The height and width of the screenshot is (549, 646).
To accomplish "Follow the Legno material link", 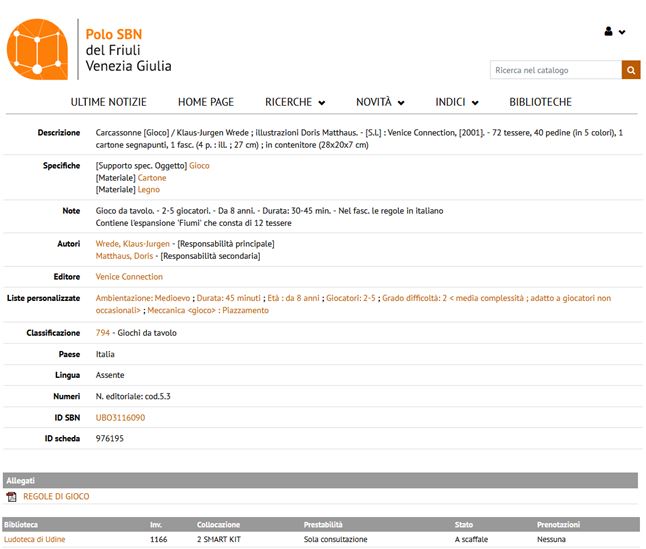I will (x=149, y=190).
